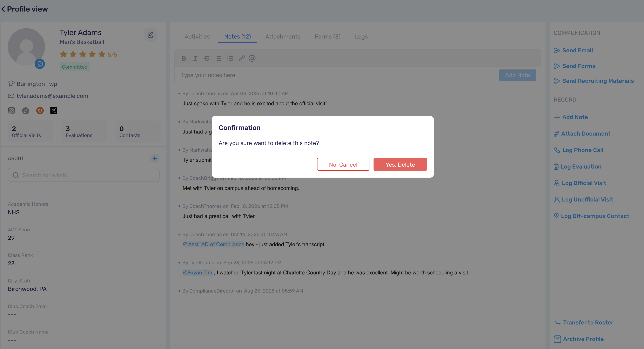The height and width of the screenshot is (349, 644).
Task: Open the orange social profile icon
Action: click(x=40, y=110)
